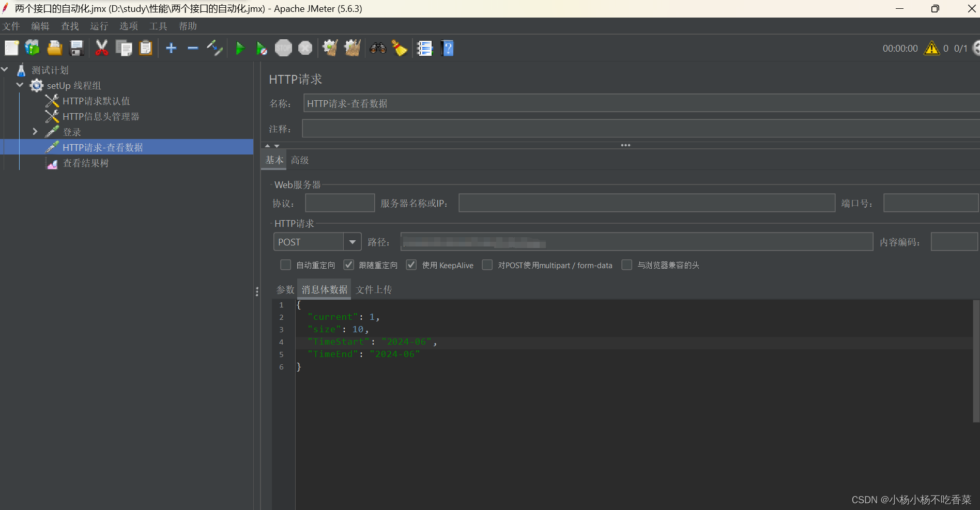Select the 基本 tab

274,160
